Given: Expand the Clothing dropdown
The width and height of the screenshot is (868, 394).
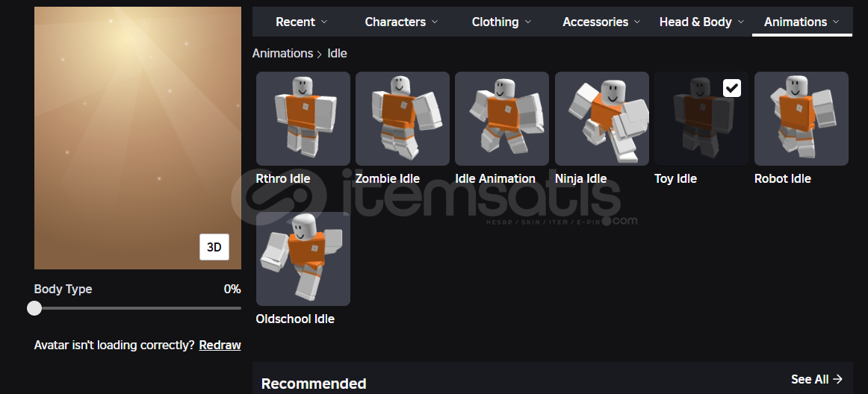Looking at the screenshot, I should pos(501,22).
